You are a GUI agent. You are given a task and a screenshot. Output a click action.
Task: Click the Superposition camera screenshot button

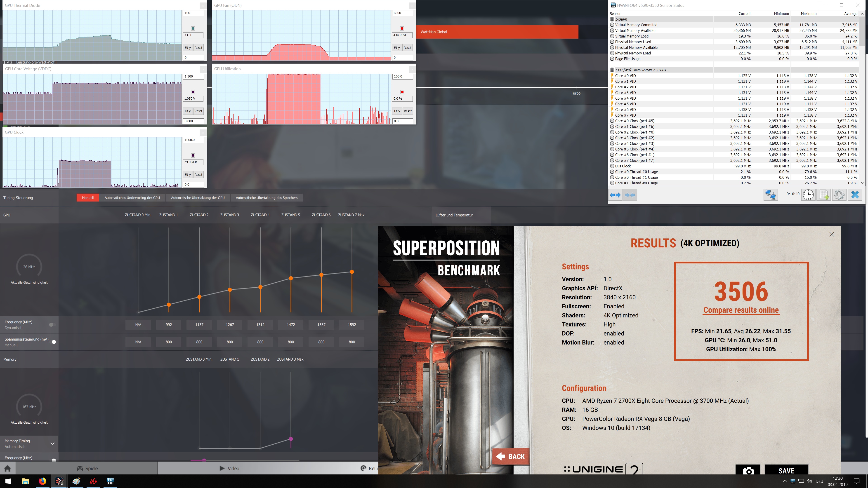(748, 470)
